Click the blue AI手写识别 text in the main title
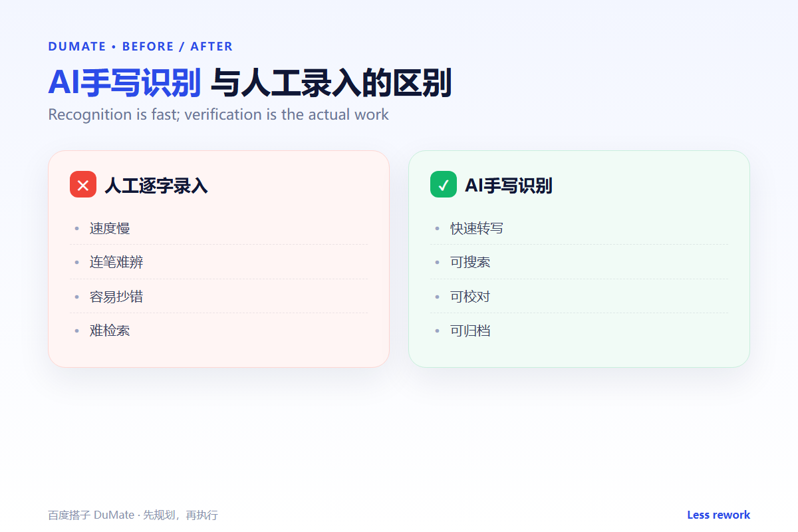The height and width of the screenshot is (532, 798). tap(124, 84)
